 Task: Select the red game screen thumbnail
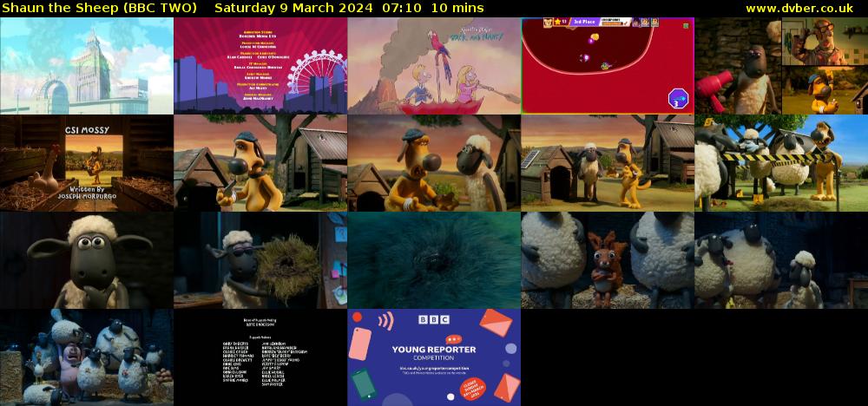pos(608,66)
